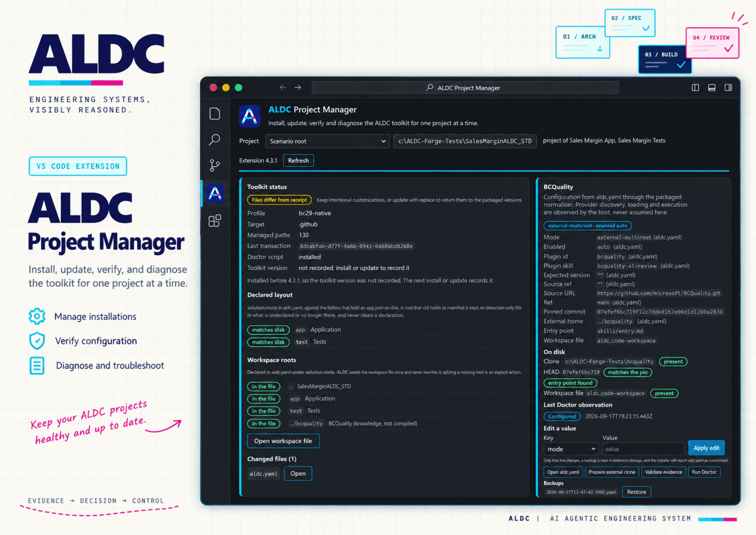Click the search magnifier in title bar
756x535 pixels.
[430, 87]
